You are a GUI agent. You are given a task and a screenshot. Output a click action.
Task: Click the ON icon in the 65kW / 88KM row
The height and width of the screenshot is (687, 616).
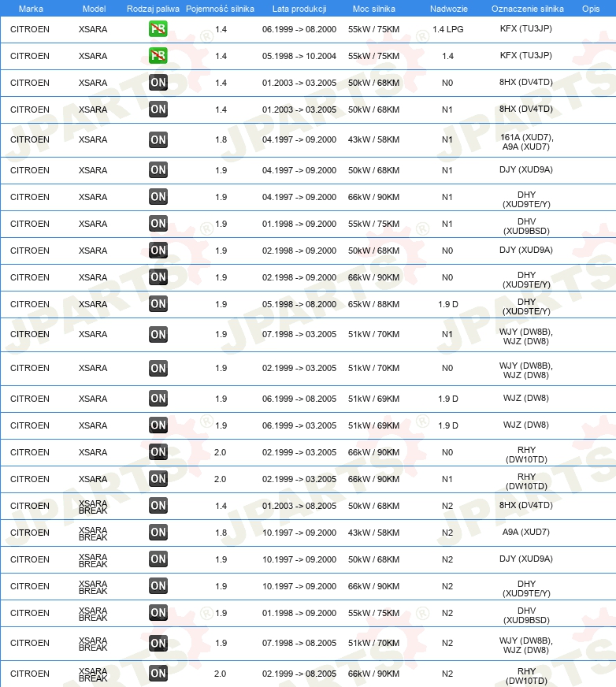(x=158, y=303)
